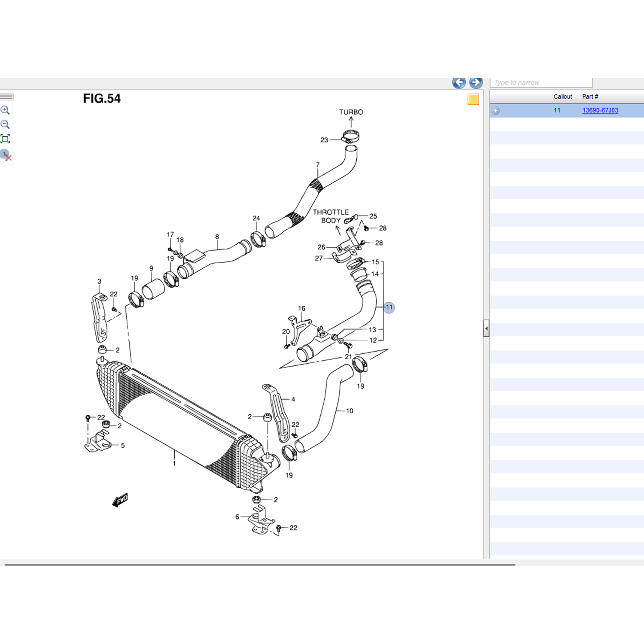Pick callout 10 on the lower hose

pyautogui.click(x=349, y=411)
